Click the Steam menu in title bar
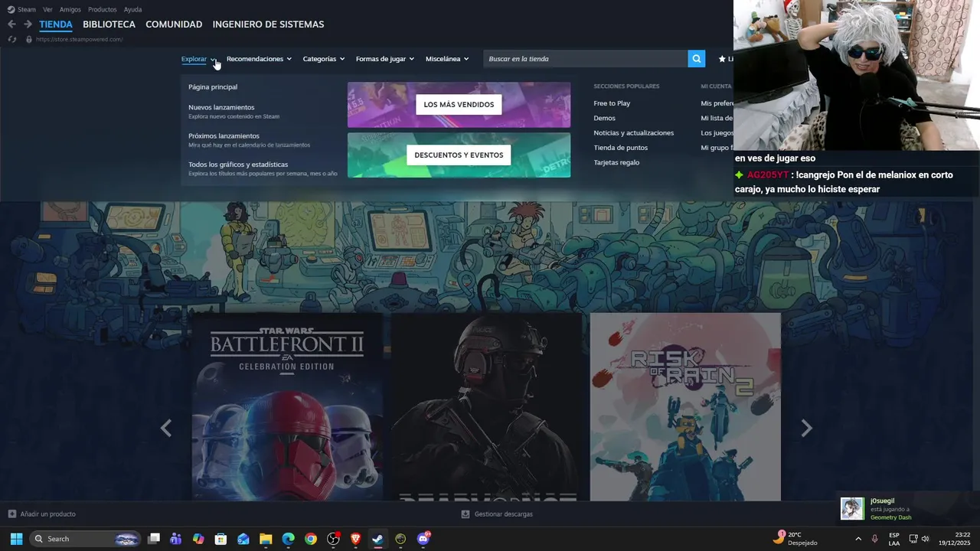Image resolution: width=980 pixels, height=551 pixels. pos(22,9)
